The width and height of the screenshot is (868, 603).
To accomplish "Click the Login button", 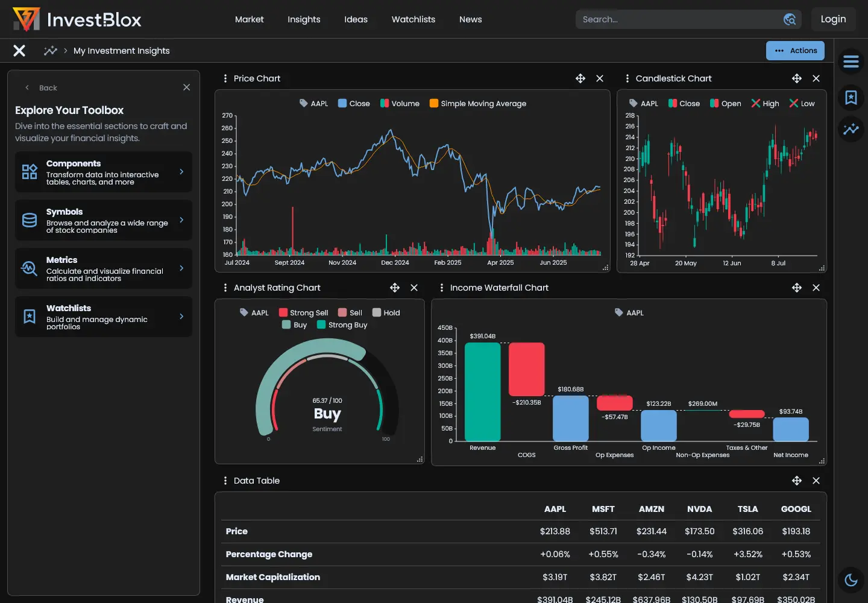I will (x=833, y=19).
